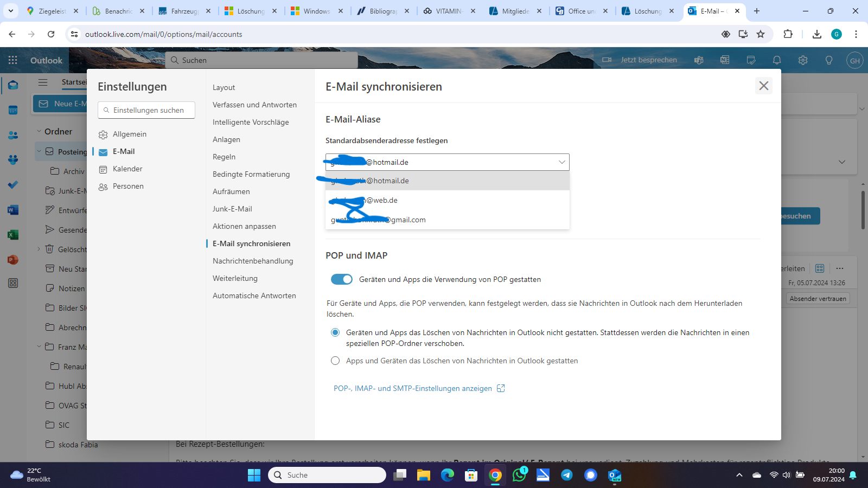The image size is (868, 488).
Task: Click the Windows taskbar Suche box
Action: click(327, 475)
